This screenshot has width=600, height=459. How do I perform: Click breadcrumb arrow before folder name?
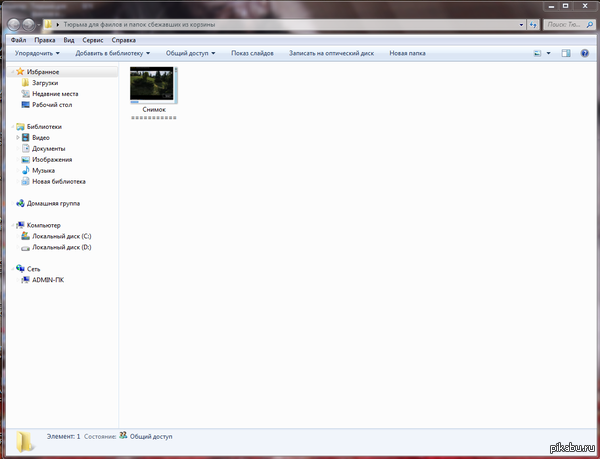[x=58, y=24]
